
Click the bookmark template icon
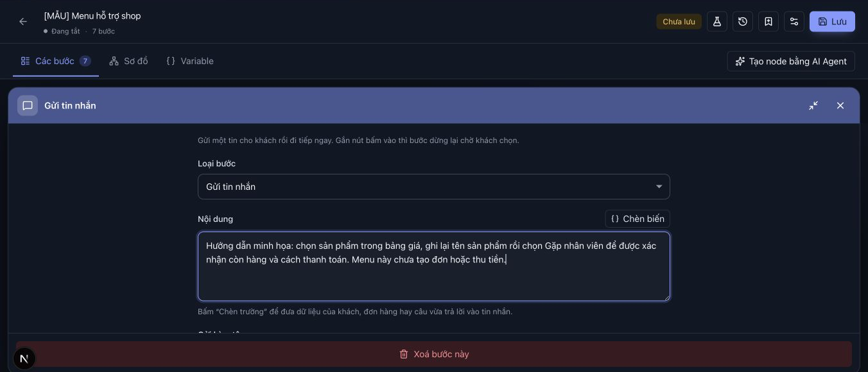coord(768,22)
